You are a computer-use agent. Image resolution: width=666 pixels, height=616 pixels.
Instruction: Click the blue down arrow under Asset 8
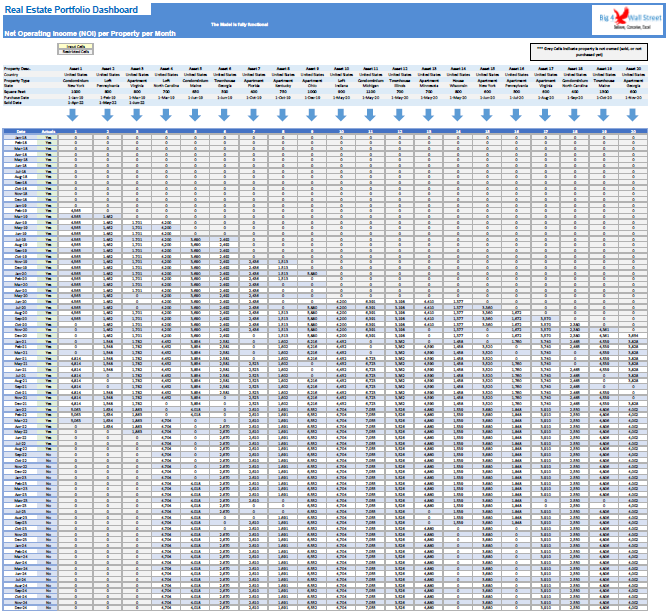tap(282, 115)
